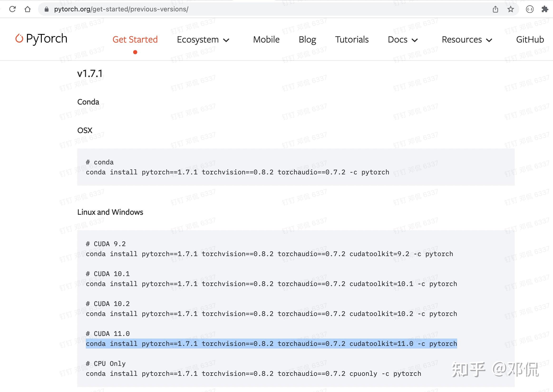The height and width of the screenshot is (392, 553).
Task: Click the round extension icon beside star
Action: [x=529, y=9]
